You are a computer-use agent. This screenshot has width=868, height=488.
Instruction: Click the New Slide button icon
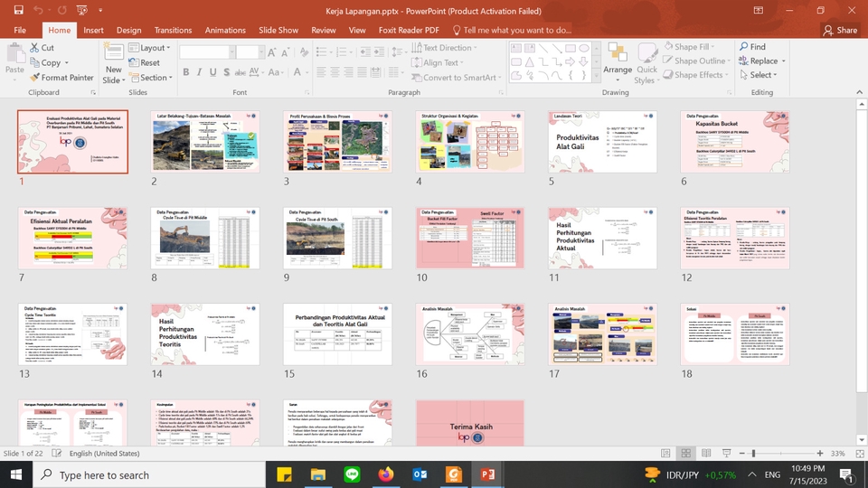(114, 52)
